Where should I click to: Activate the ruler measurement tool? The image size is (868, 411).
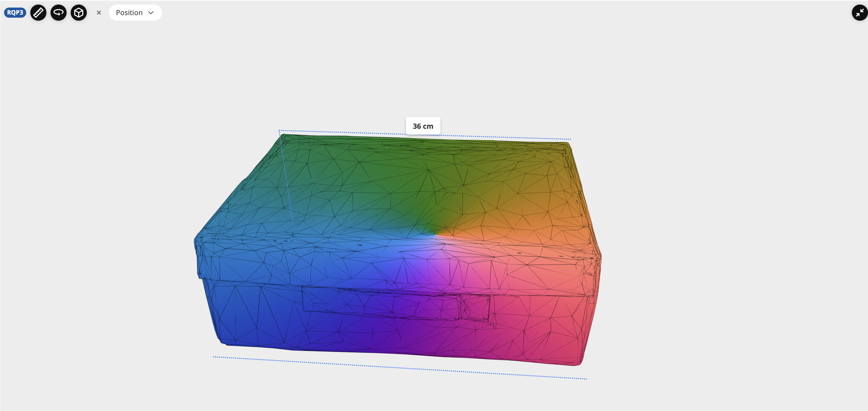pos(38,12)
